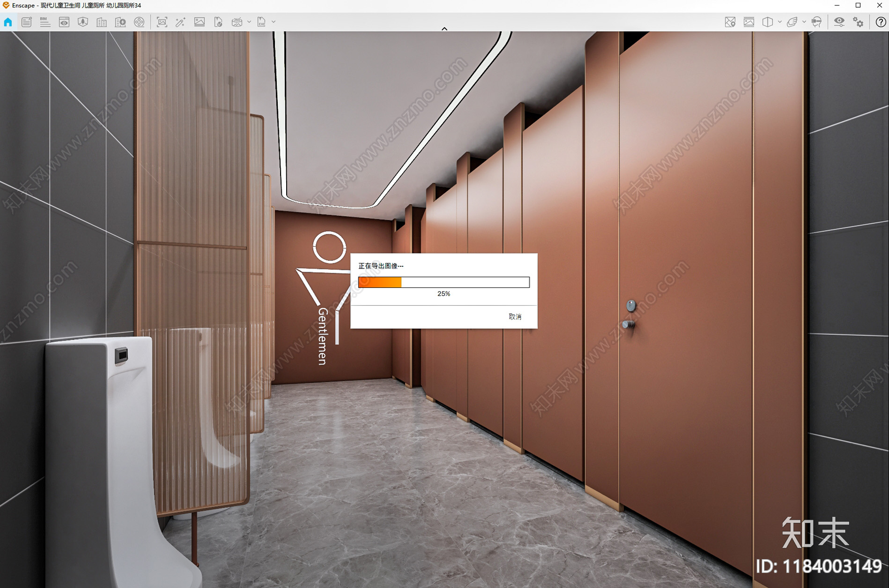Collapse the toolbar with the up chevron

click(444, 29)
